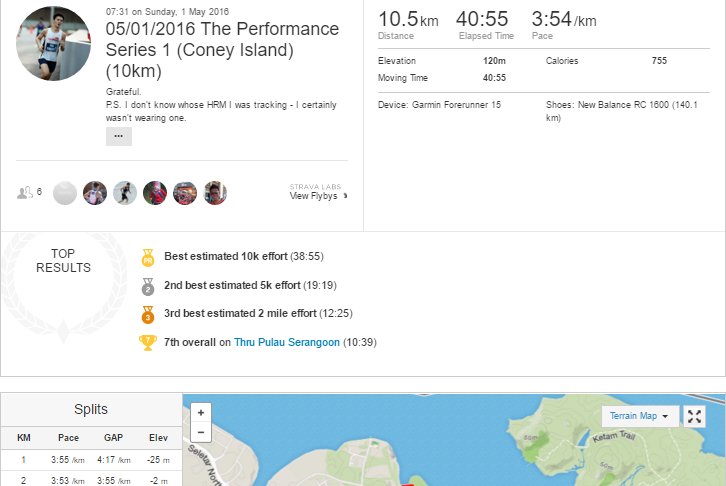Screen dimensions: 726x486
Task: Select the kilometer 1 split row
Action: 91,460
